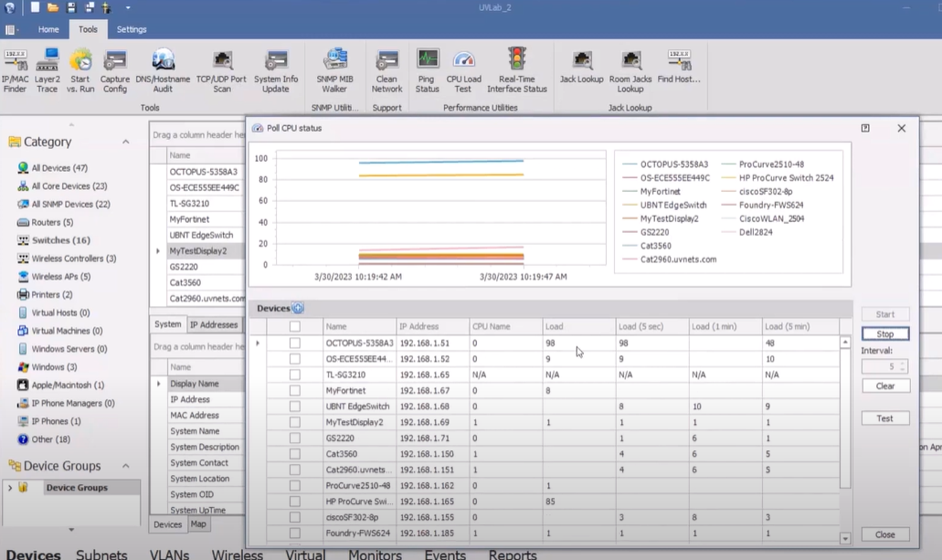This screenshot has width=942, height=560.
Task: Check the Cat3560 row checkbox
Action: coord(294,454)
